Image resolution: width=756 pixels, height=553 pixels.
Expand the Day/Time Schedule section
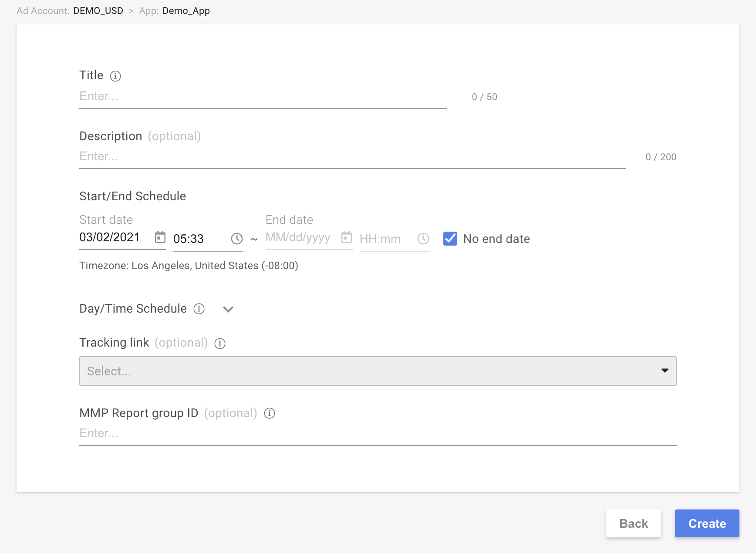pyautogui.click(x=228, y=309)
